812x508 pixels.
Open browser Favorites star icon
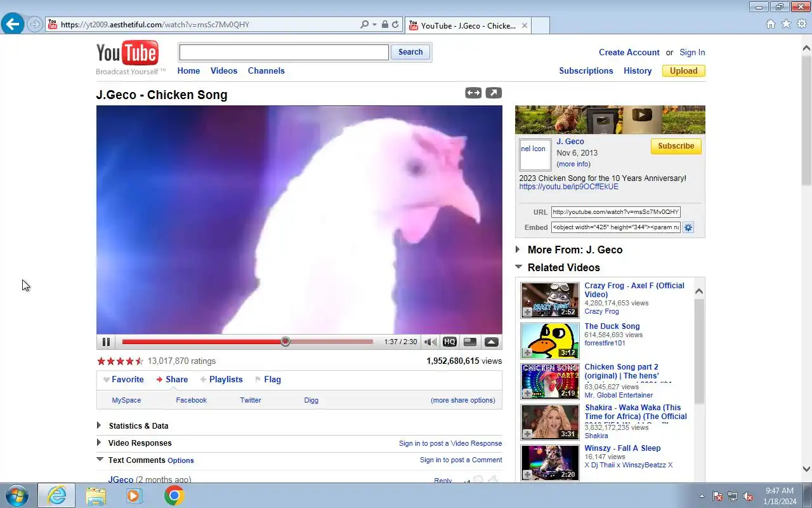(x=786, y=24)
